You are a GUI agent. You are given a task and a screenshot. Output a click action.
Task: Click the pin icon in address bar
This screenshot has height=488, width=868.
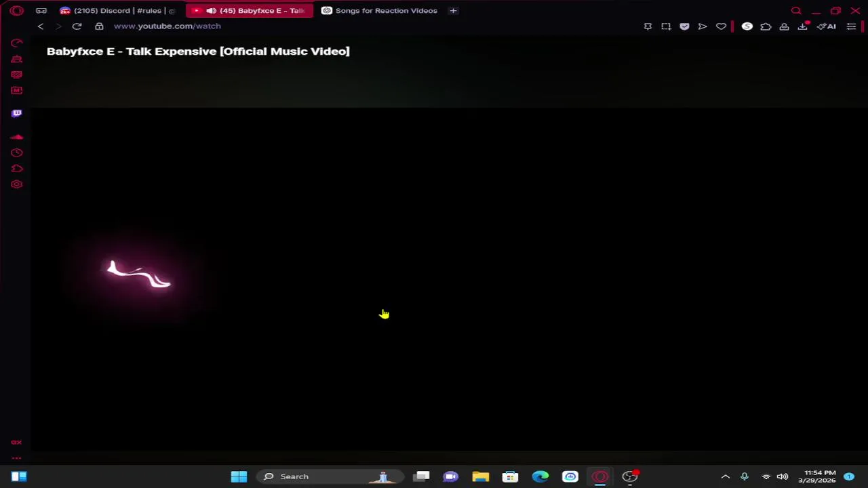click(648, 26)
